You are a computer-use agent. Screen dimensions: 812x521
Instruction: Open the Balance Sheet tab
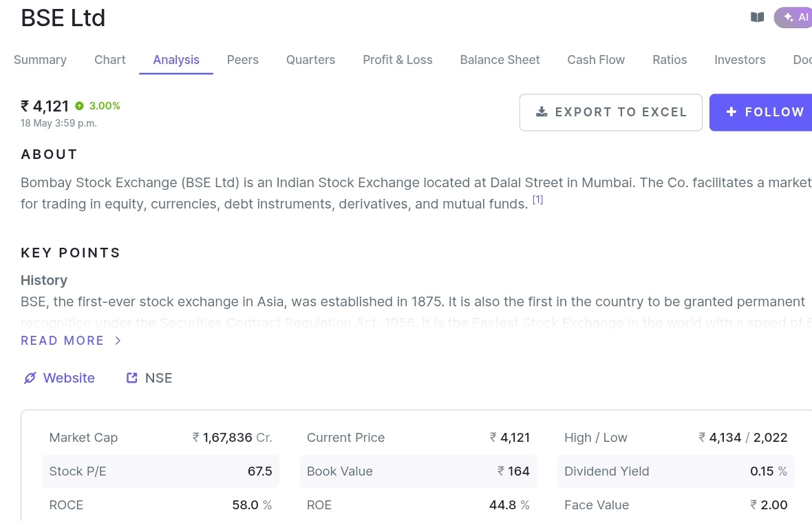click(500, 60)
